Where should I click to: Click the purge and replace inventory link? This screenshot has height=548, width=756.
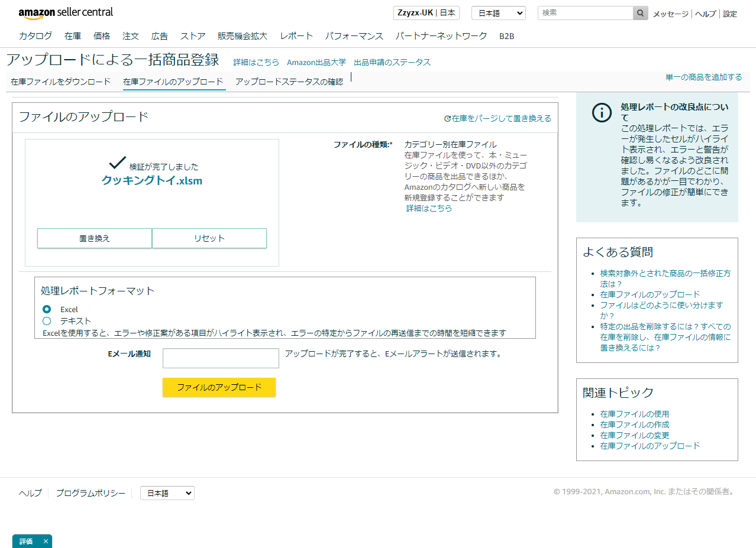point(497,119)
